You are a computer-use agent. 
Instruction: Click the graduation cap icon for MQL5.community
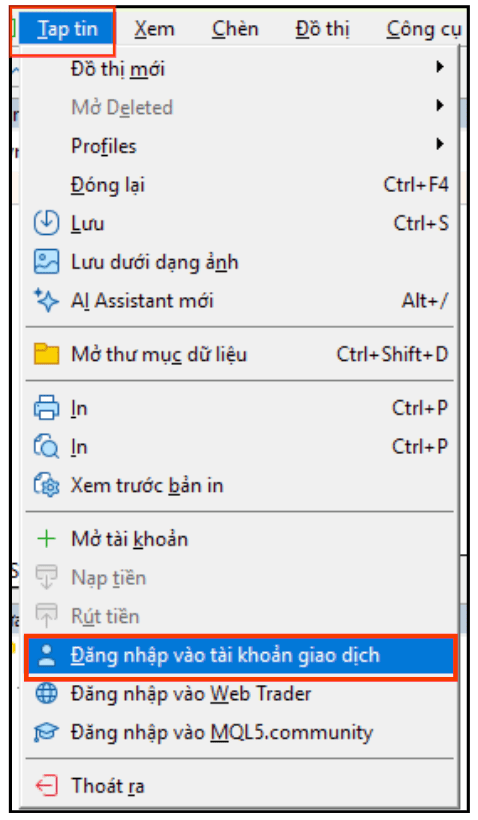46,733
